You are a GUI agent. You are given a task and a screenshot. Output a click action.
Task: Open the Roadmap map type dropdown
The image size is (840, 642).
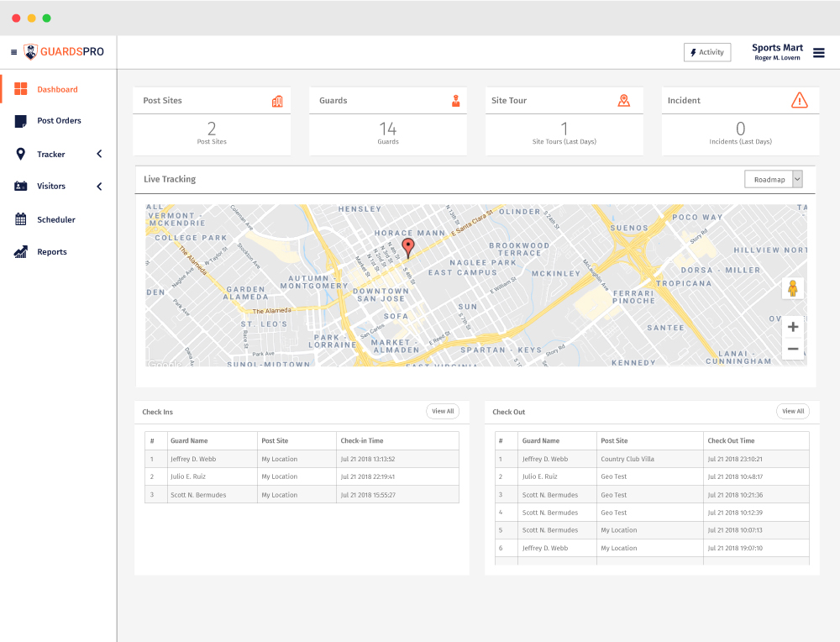point(774,179)
